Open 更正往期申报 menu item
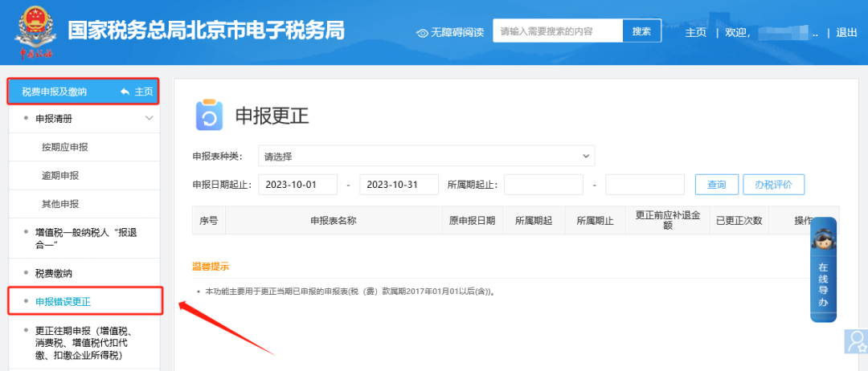The width and height of the screenshot is (868, 371). [x=83, y=343]
